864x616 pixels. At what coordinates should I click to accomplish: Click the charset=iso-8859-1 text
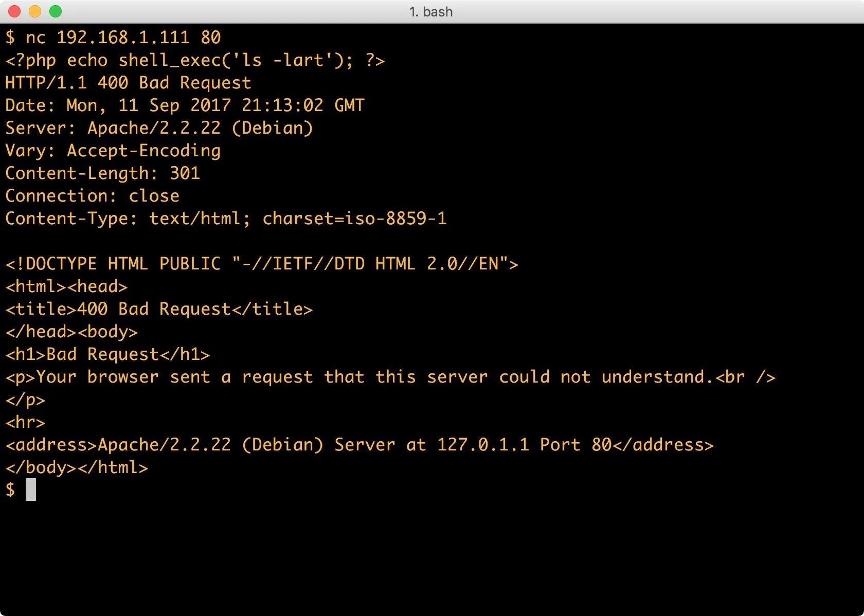(x=354, y=219)
